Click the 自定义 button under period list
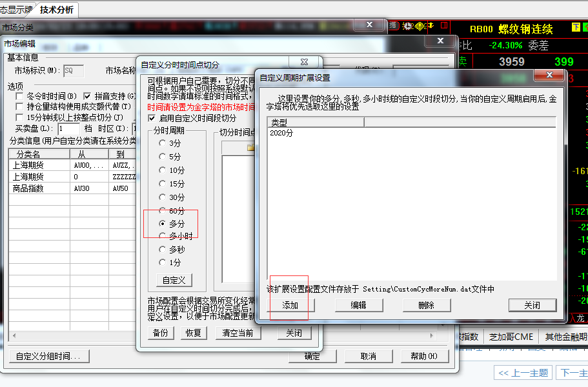This screenshot has height=387, width=588. click(x=174, y=280)
